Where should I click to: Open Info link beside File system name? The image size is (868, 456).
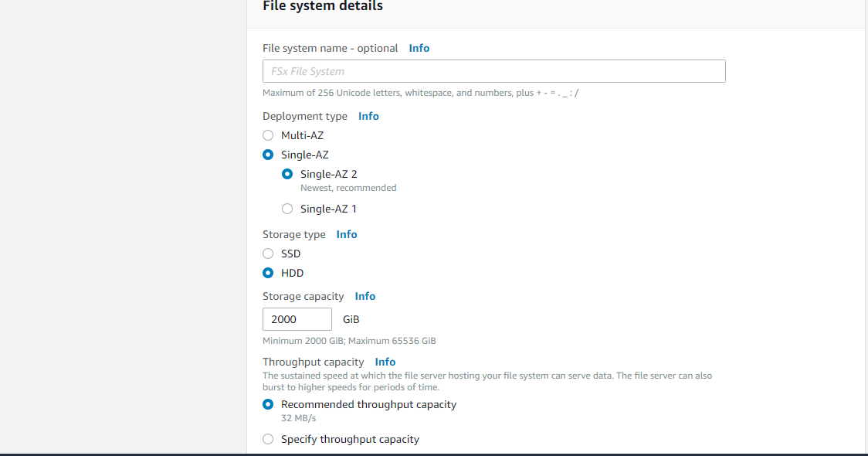(x=419, y=48)
